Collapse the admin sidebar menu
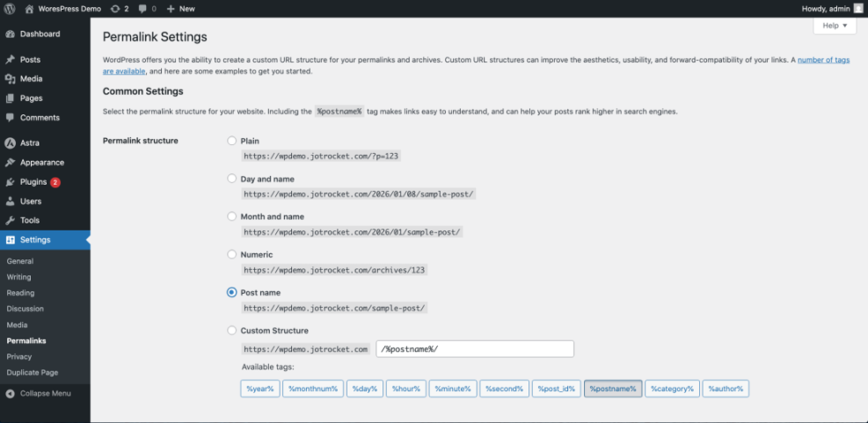This screenshot has height=423, width=868. [x=45, y=394]
